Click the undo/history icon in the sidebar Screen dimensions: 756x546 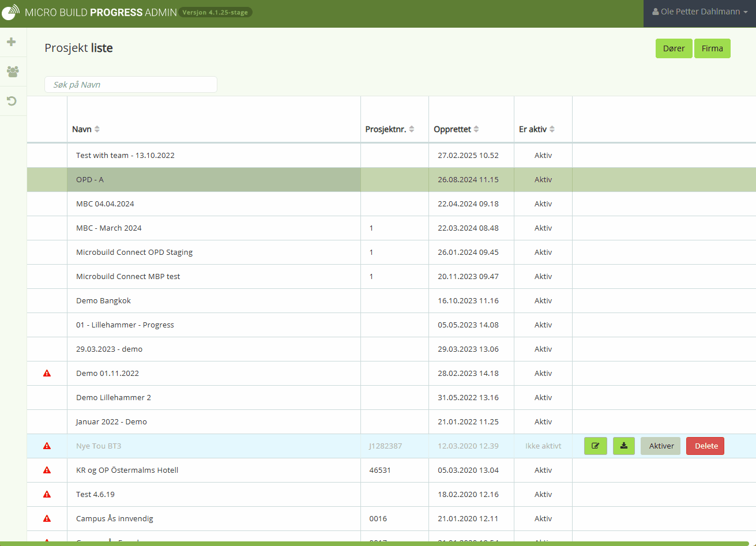pos(12,101)
